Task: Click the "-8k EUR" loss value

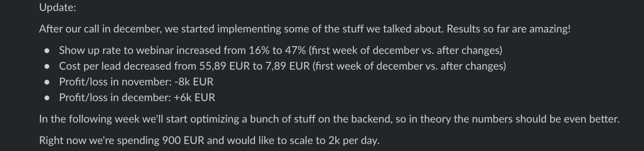Action: pyautogui.click(x=194, y=82)
